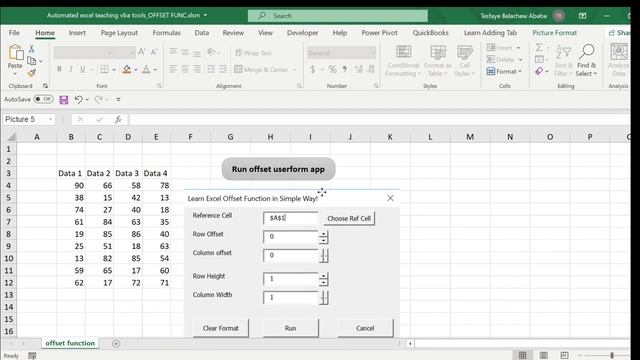Expand the Merge & Center dropdown arrow

click(294, 70)
